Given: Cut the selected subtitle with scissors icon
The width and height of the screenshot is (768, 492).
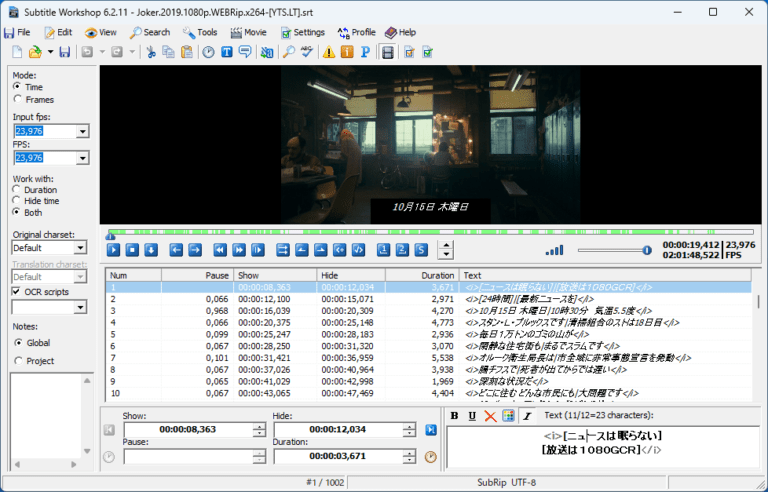Looking at the screenshot, I should tap(151, 52).
